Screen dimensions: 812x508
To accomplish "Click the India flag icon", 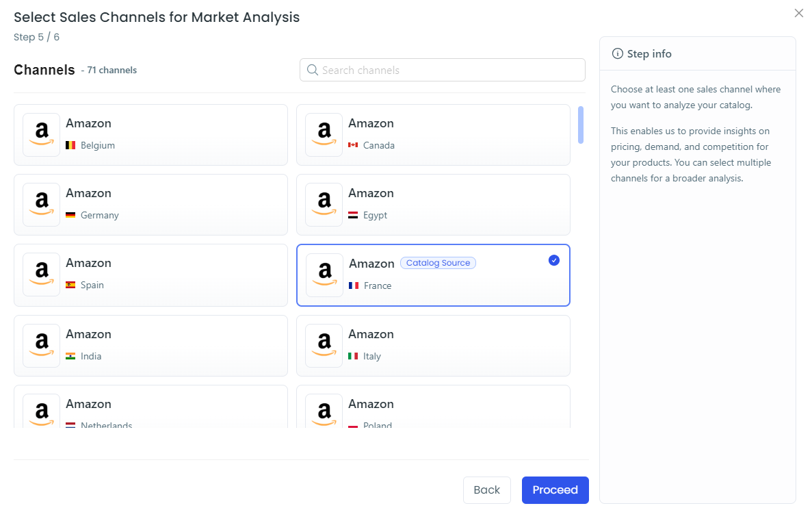I will 70,356.
